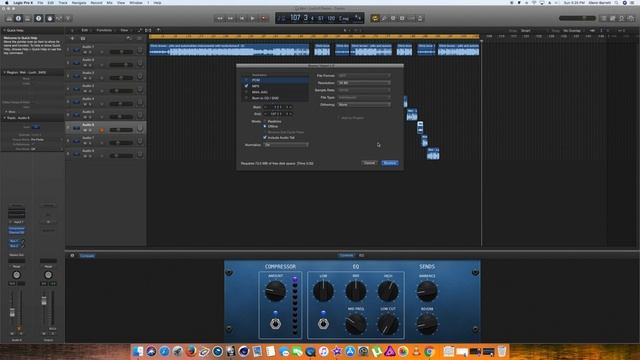This screenshot has height=360, width=640.
Task: Click Cancel in the Bounce dialog
Action: pos(369,163)
